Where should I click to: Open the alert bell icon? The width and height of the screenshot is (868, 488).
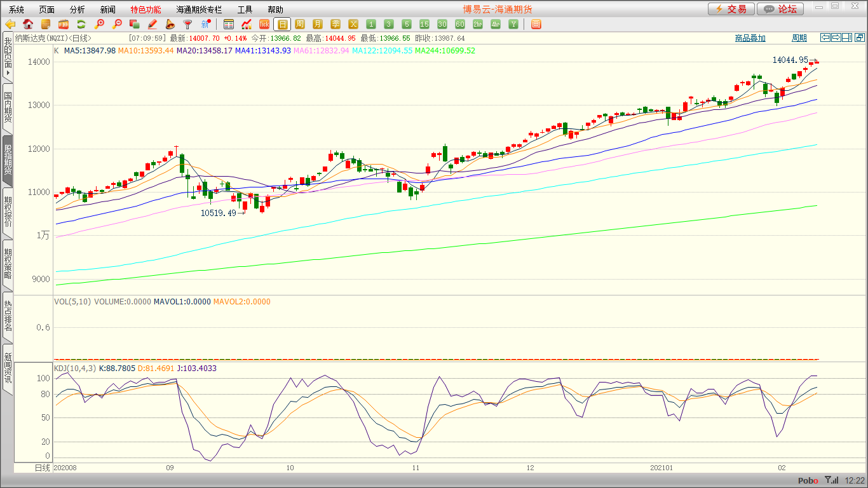[170, 24]
